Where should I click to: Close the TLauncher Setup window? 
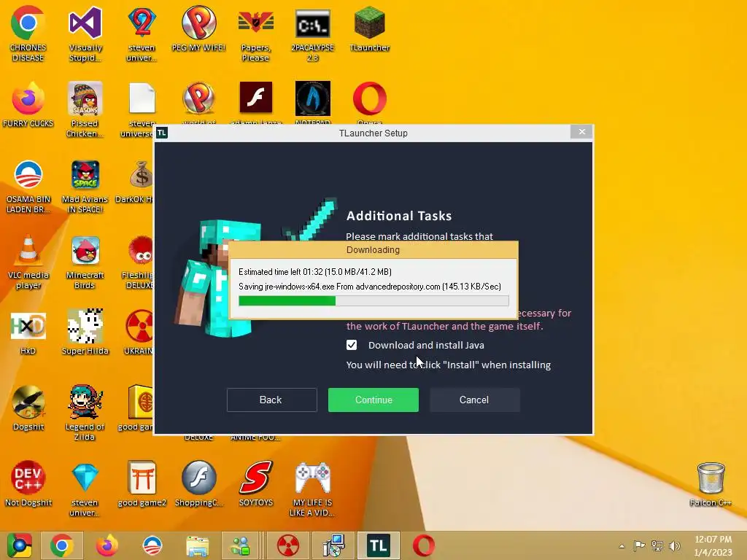[x=581, y=132]
